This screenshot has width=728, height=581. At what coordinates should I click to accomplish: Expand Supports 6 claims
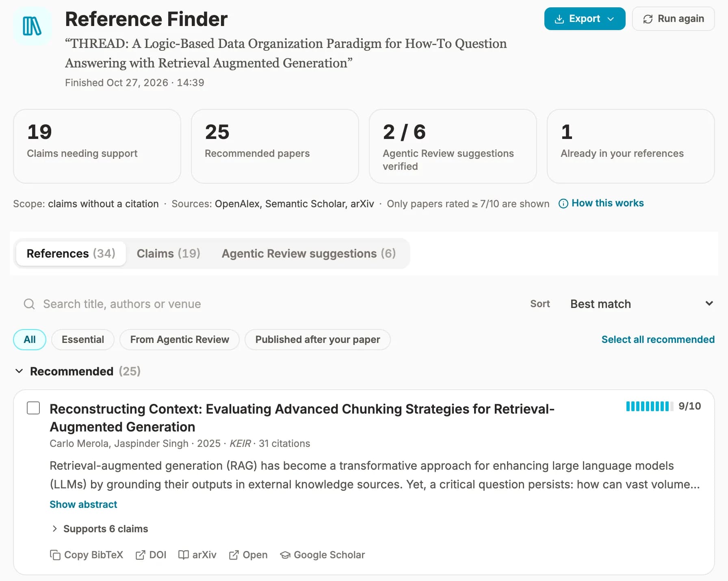tap(100, 529)
